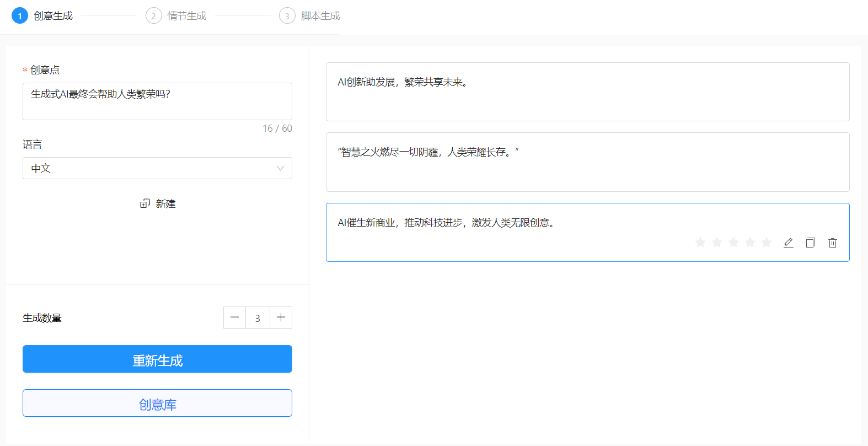Click the 新建 new icon
This screenshot has width=868, height=446.
pos(145,203)
